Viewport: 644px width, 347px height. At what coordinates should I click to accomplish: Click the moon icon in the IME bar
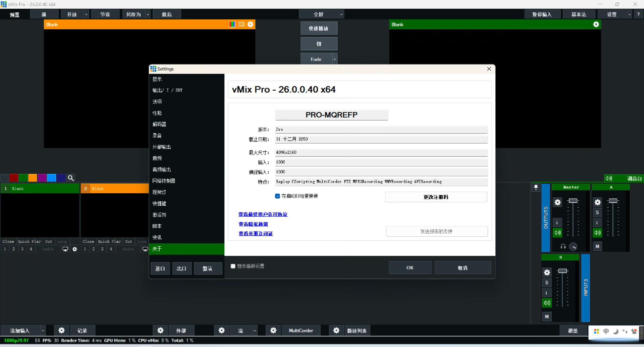(615, 332)
